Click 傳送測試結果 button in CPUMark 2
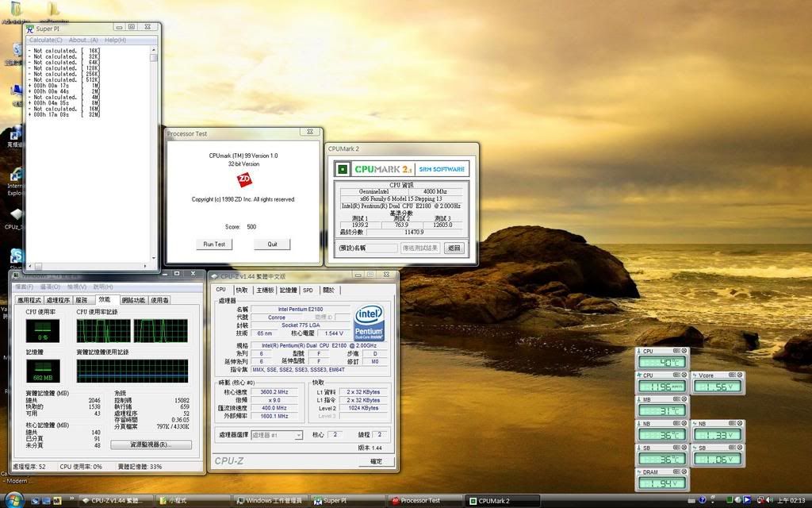The height and width of the screenshot is (508, 812). pyautogui.click(x=420, y=248)
